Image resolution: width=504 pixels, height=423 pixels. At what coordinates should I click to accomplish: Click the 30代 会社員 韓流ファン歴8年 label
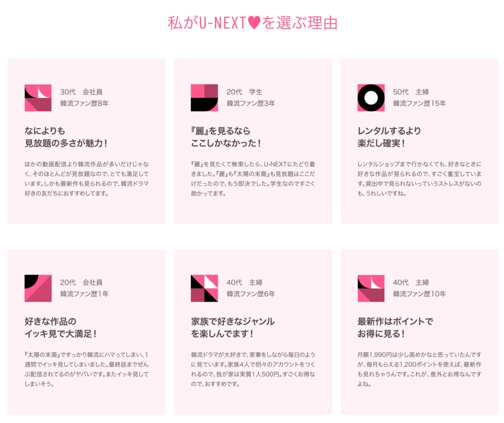point(84,98)
